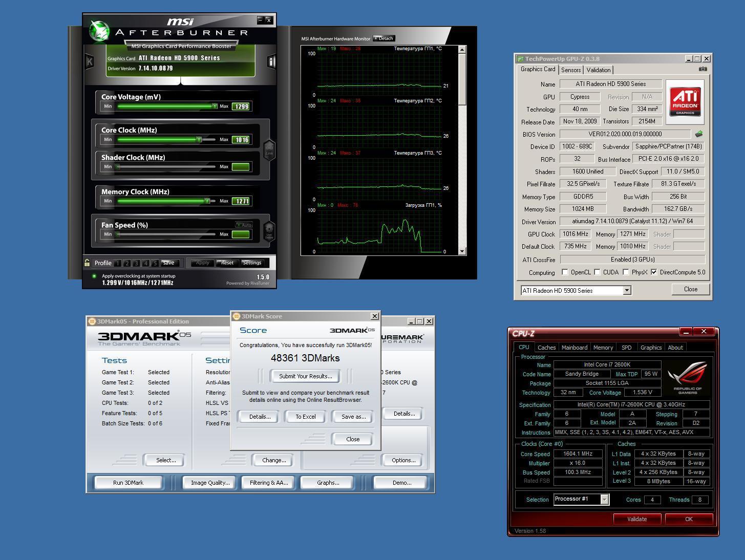Viewport: 745px width, 560px height.
Task: Toggle the core/shader clock Link icon
Action: pyautogui.click(x=269, y=150)
